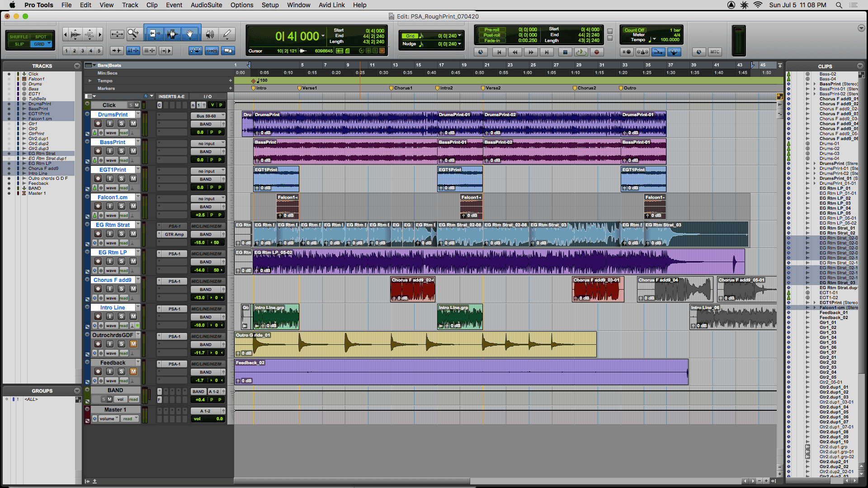Open the Clips panel menu

(861, 66)
